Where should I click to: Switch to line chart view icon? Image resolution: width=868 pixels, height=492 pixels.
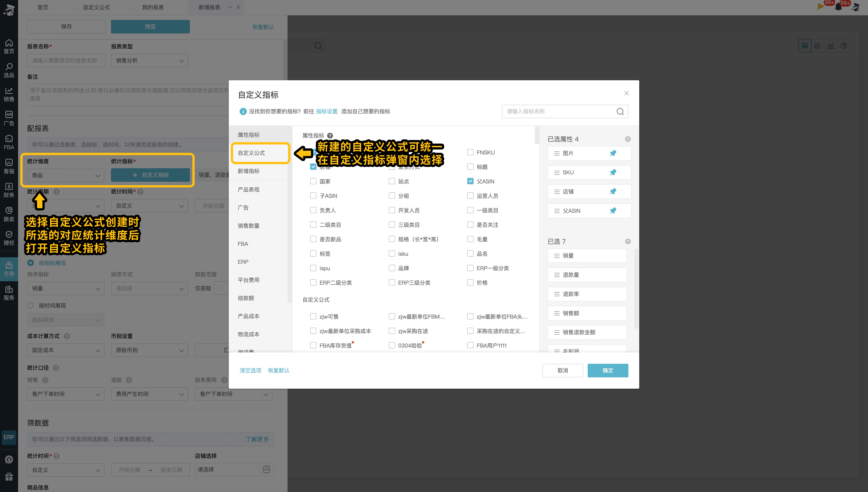818,46
